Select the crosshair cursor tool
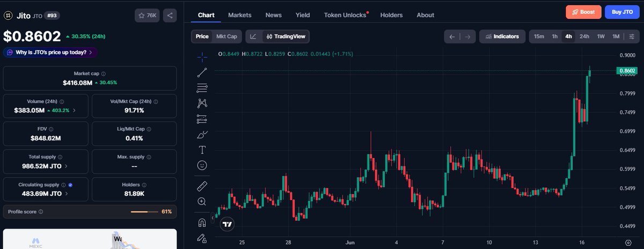This screenshot has width=644, height=249. pos(202,56)
